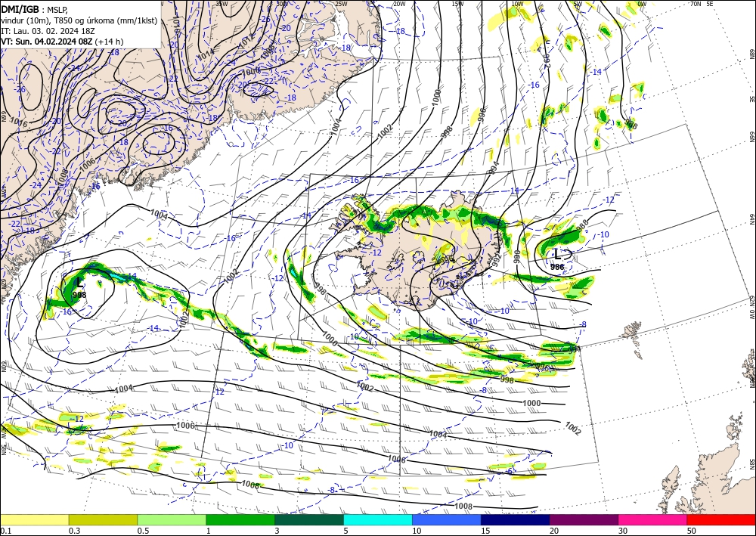Click the low-pressure 'L' marker labeled 986
This screenshot has height=536, width=756.
pyautogui.click(x=557, y=254)
